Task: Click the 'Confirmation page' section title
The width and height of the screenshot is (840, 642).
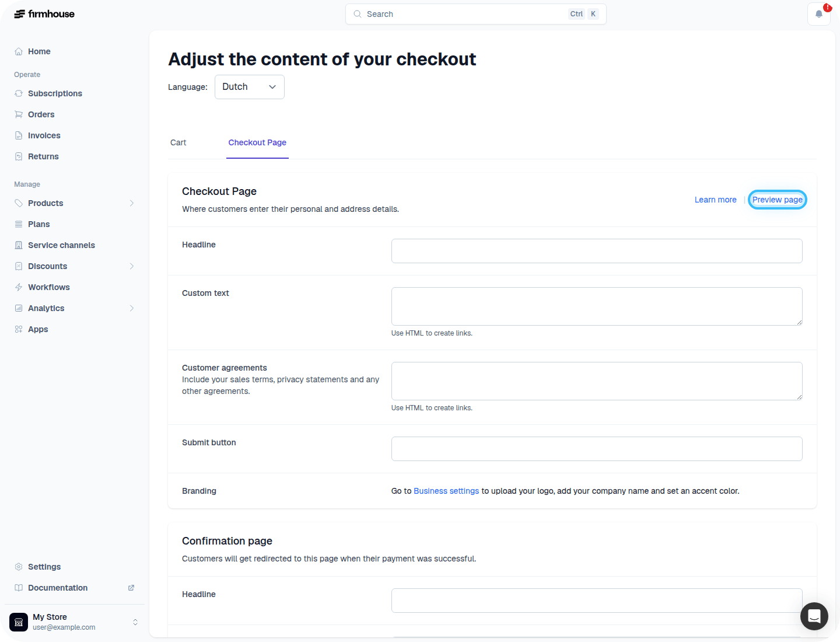Action: tap(227, 541)
